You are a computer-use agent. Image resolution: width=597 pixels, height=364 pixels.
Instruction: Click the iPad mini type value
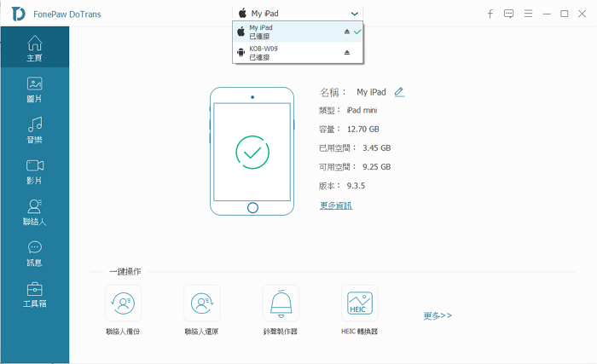(x=362, y=110)
